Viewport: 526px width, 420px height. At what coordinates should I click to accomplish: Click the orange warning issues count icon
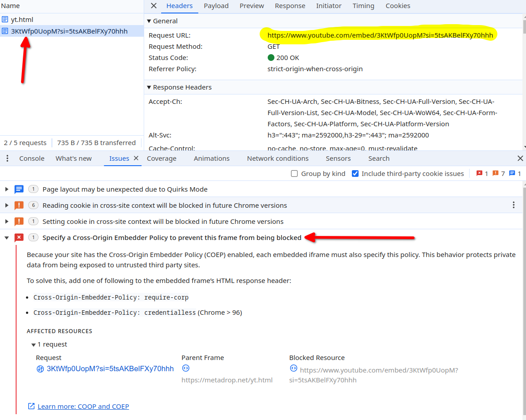(496, 173)
